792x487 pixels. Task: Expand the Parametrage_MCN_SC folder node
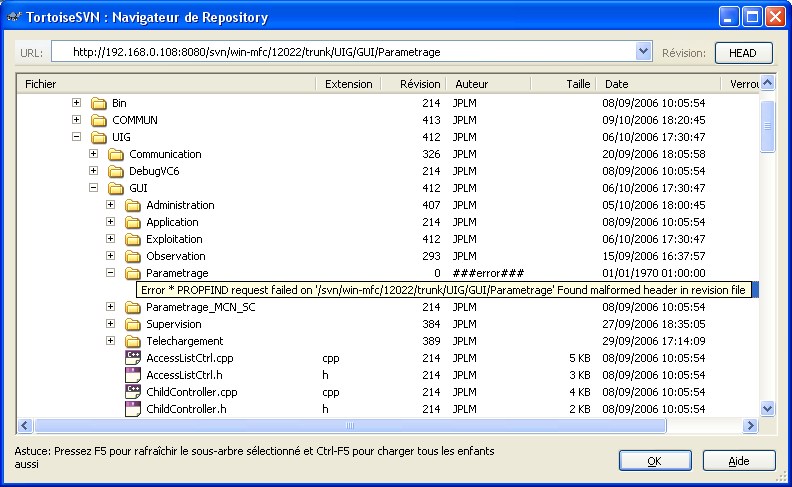(111, 307)
